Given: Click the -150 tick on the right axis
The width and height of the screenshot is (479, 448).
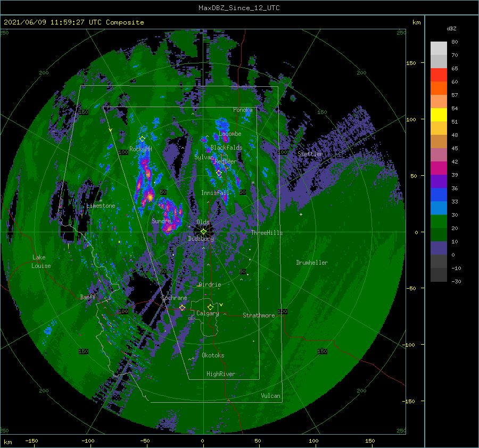Looking at the screenshot, I should 408,401.
